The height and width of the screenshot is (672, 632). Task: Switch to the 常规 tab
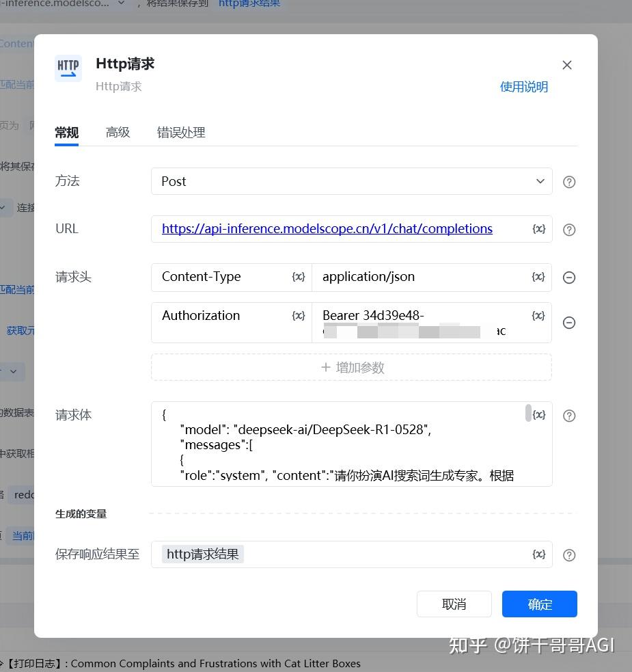[66, 133]
